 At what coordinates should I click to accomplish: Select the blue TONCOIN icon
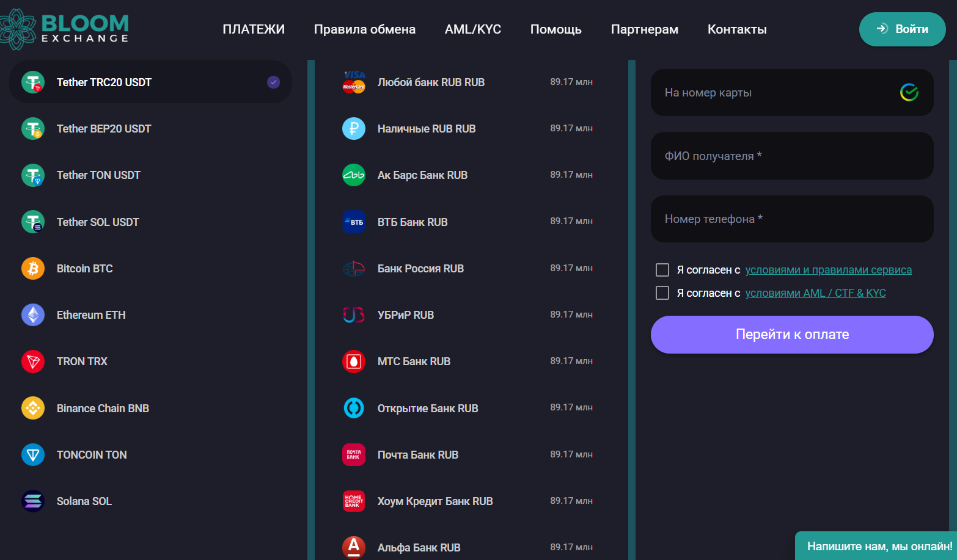pos(33,455)
